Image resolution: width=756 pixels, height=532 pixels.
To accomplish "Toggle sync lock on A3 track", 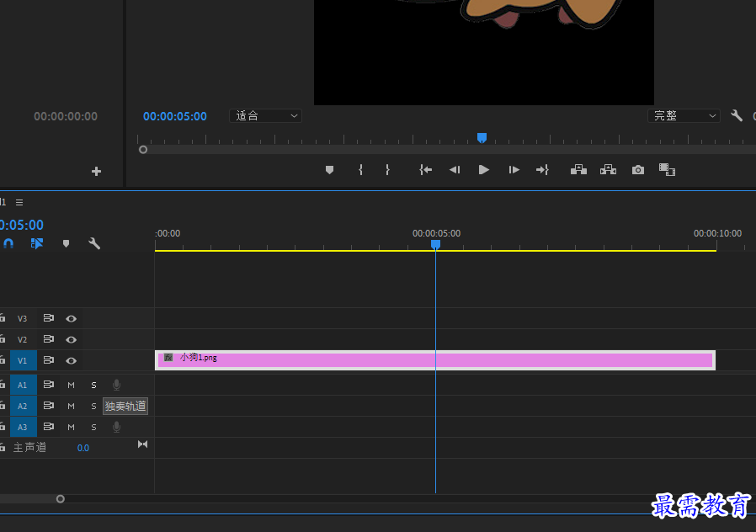I will coord(49,427).
